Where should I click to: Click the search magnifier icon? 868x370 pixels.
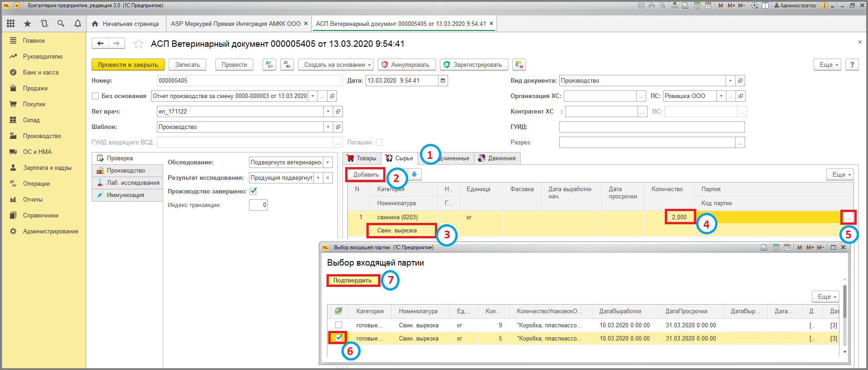pos(61,24)
